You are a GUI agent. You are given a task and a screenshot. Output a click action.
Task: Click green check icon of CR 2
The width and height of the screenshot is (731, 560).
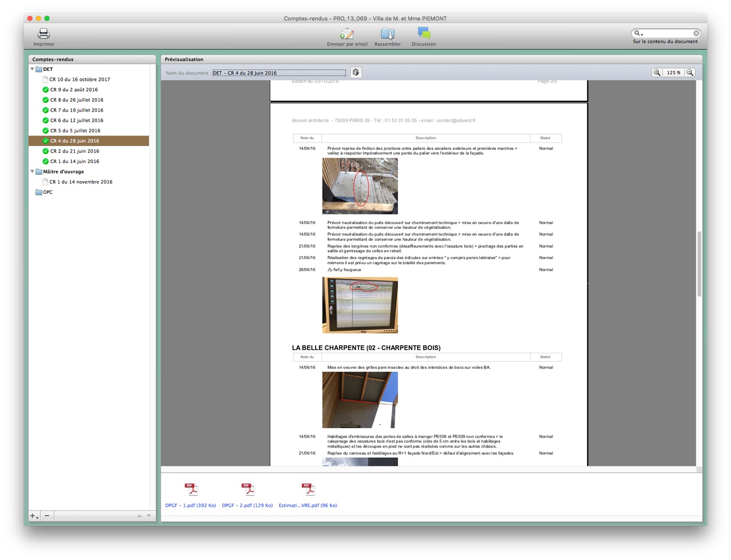coord(45,151)
